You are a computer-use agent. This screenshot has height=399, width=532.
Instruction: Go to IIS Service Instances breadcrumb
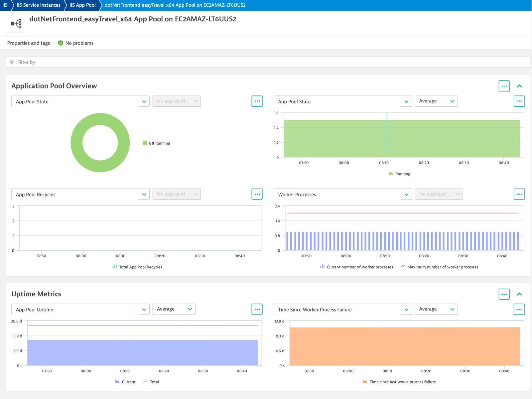pyautogui.click(x=39, y=5)
